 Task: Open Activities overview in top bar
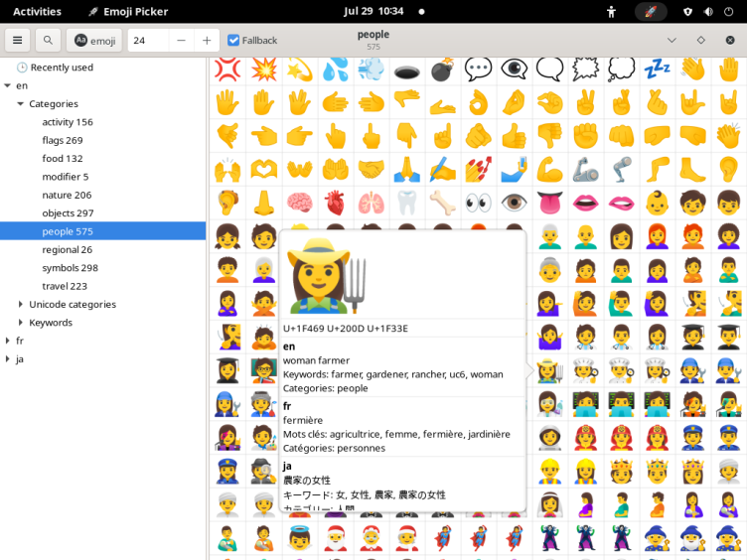(x=37, y=12)
